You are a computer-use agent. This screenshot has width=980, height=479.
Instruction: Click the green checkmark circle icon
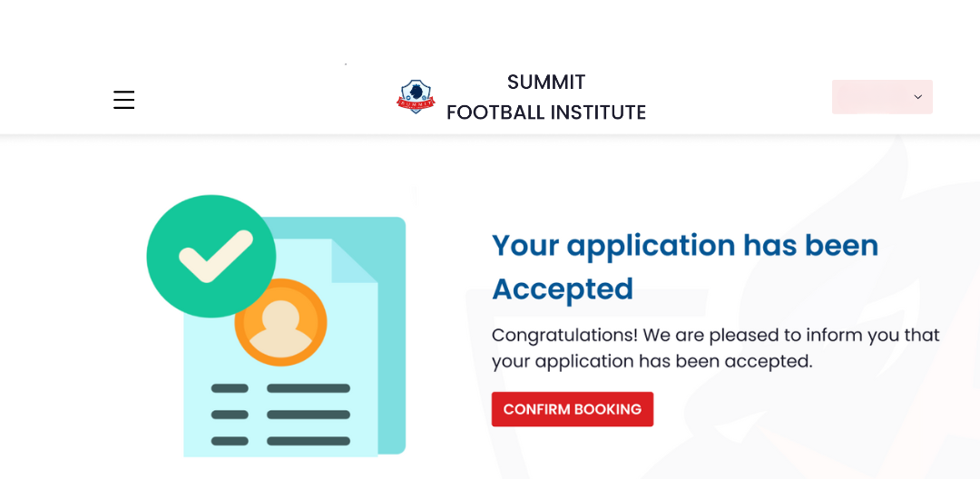(211, 256)
